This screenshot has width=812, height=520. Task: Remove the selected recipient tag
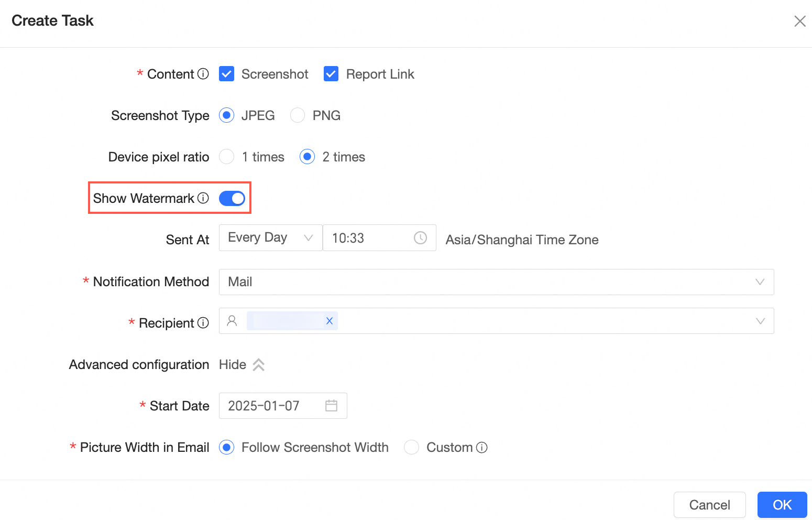coord(330,321)
